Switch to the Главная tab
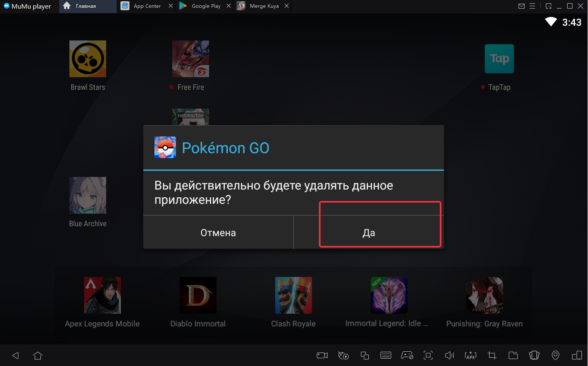 point(88,6)
